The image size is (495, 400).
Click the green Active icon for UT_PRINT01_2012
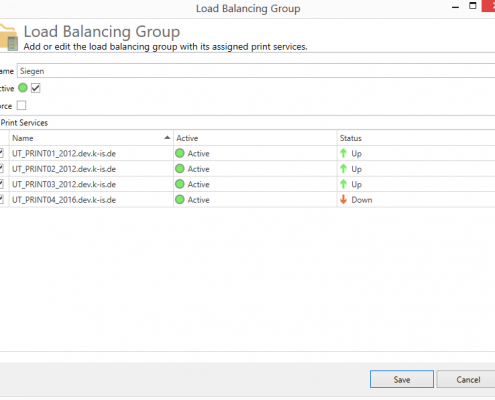tap(180, 153)
